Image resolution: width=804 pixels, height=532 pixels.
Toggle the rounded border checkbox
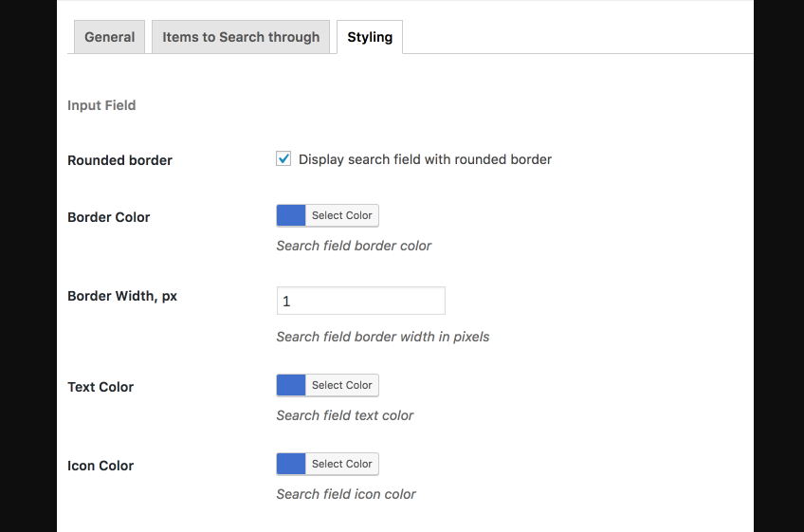(x=283, y=159)
